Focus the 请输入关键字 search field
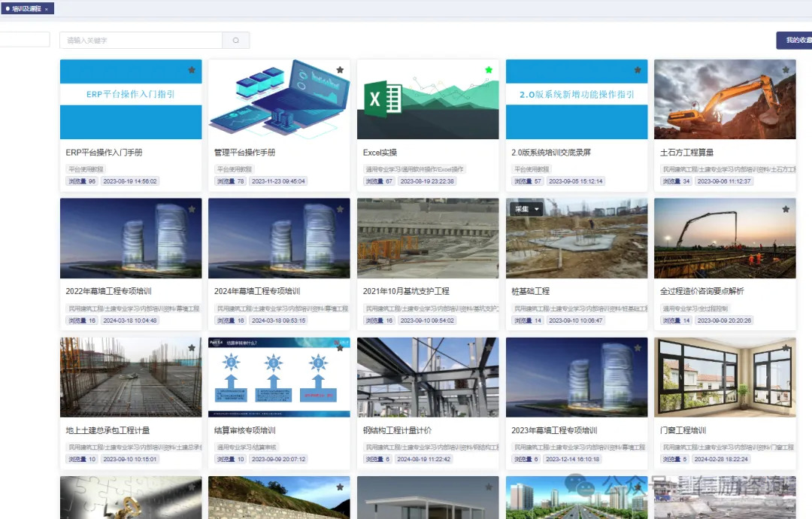812x519 pixels. (141, 41)
